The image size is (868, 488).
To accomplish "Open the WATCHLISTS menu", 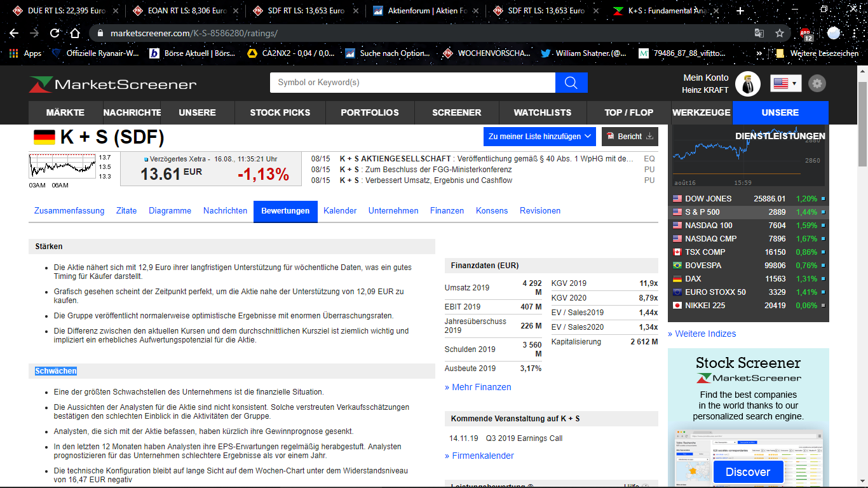I will point(543,112).
